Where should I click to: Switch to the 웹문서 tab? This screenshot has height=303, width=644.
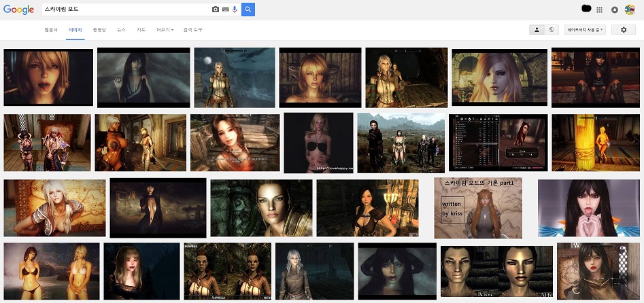pos(51,30)
